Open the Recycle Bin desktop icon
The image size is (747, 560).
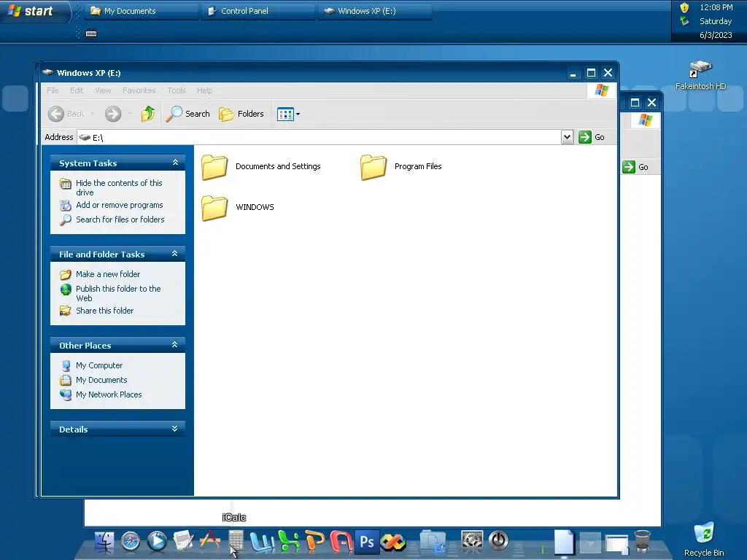click(x=704, y=539)
